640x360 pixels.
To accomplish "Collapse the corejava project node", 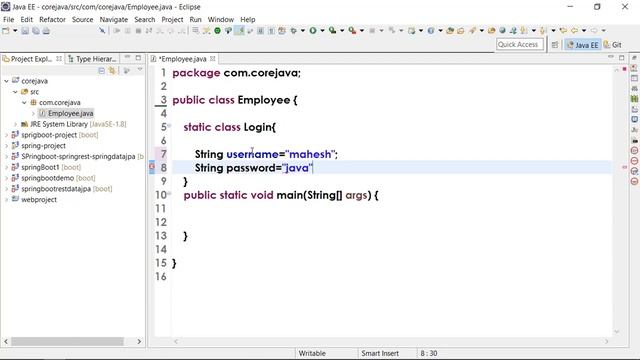I will [x=7, y=81].
